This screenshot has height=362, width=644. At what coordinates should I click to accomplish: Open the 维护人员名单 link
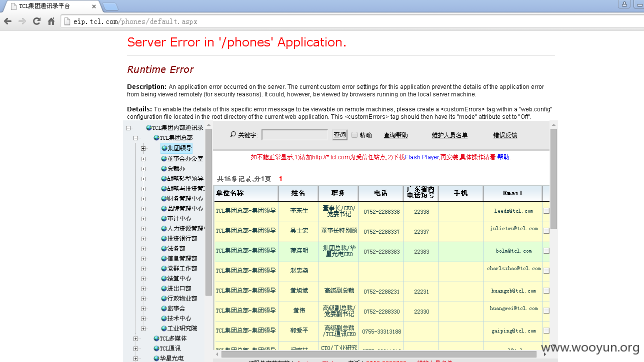click(x=450, y=135)
